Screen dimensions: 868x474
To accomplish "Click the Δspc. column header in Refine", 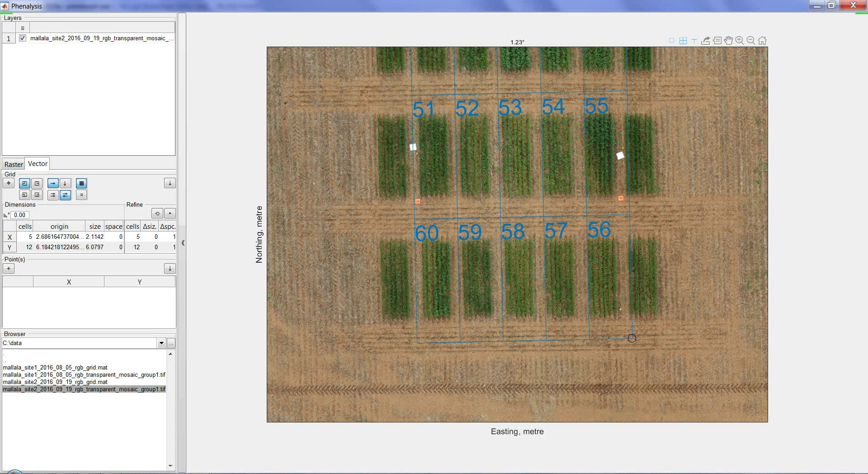I will click(x=167, y=227).
